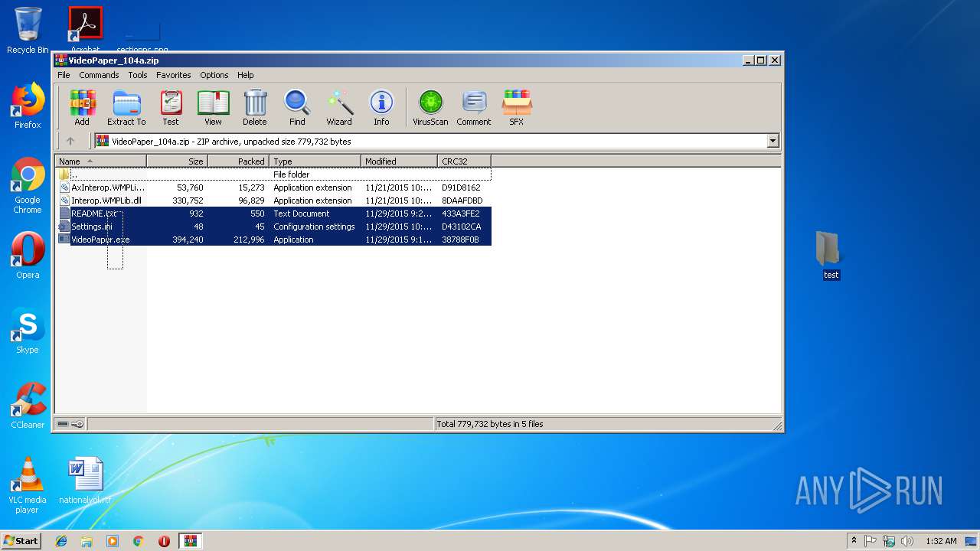This screenshot has width=980, height=551.
Task: Open the Options menu
Action: click(214, 75)
